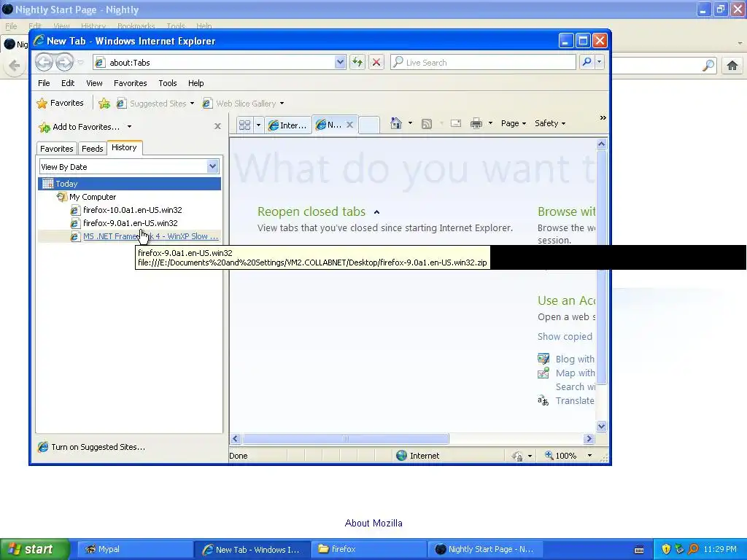This screenshot has height=560, width=747.
Task: Open the IE Edit menu
Action: (68, 83)
